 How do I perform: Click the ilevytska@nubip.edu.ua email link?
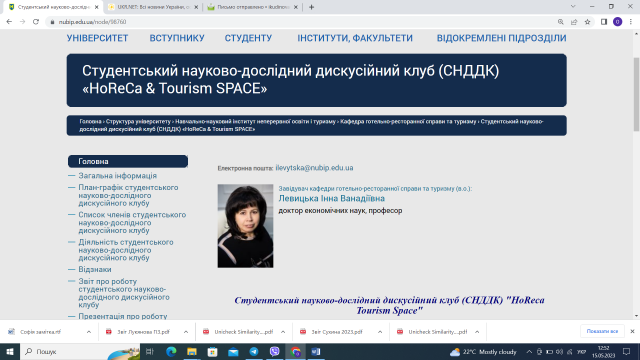pyautogui.click(x=314, y=168)
